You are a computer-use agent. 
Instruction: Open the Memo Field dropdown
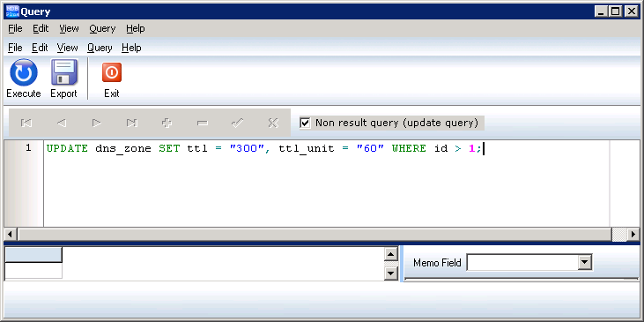coord(585,262)
